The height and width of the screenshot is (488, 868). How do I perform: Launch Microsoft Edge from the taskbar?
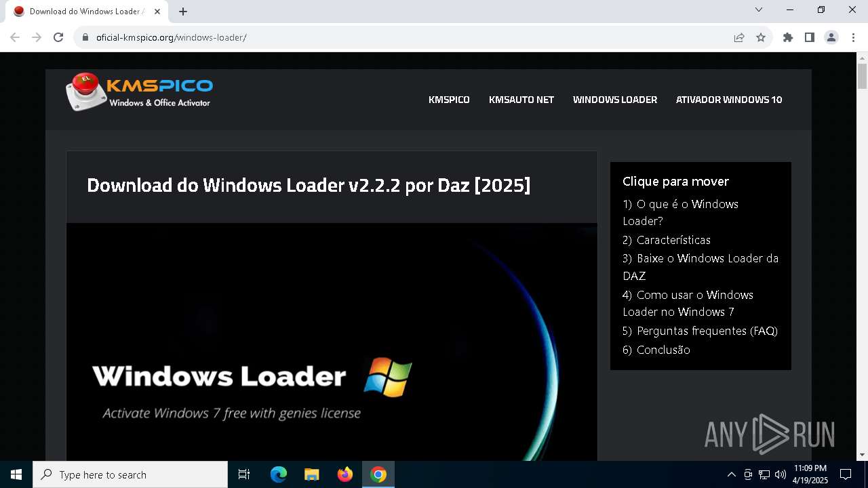click(279, 474)
